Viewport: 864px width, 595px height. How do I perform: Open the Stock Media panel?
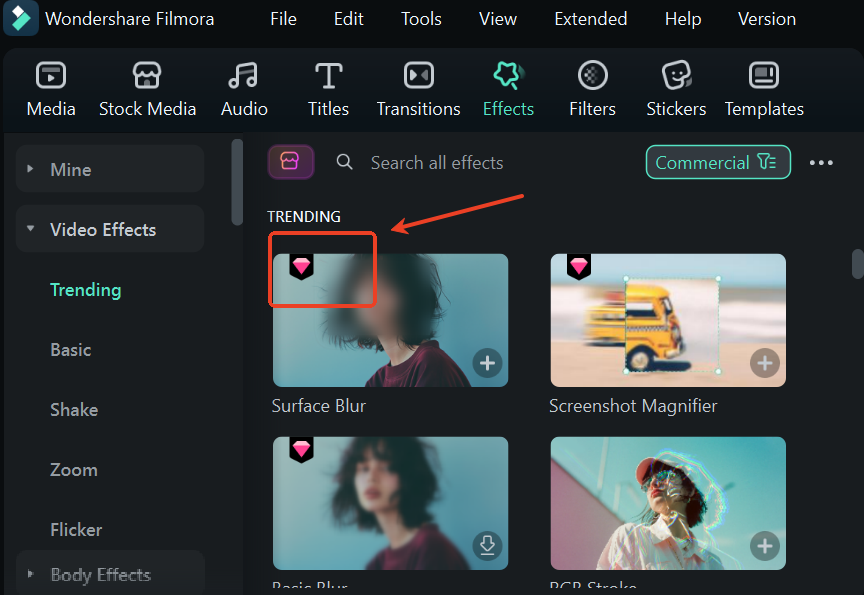tap(147, 88)
